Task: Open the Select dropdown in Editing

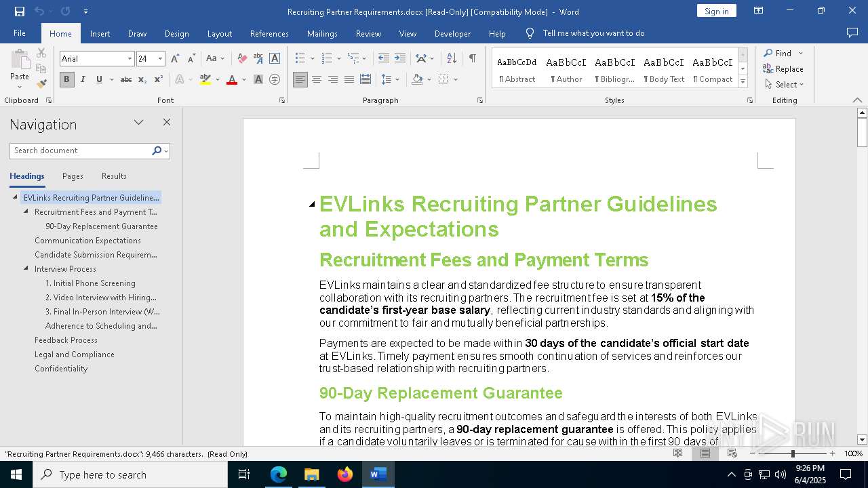Action: [x=783, y=84]
